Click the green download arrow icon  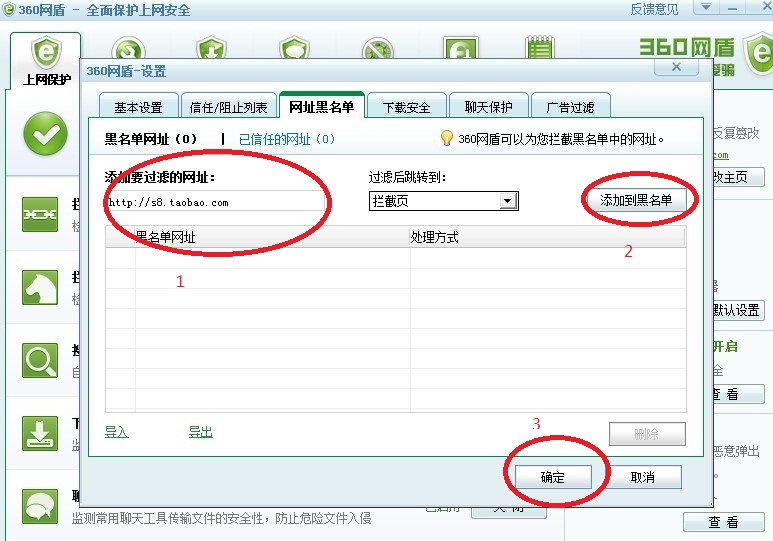40,433
